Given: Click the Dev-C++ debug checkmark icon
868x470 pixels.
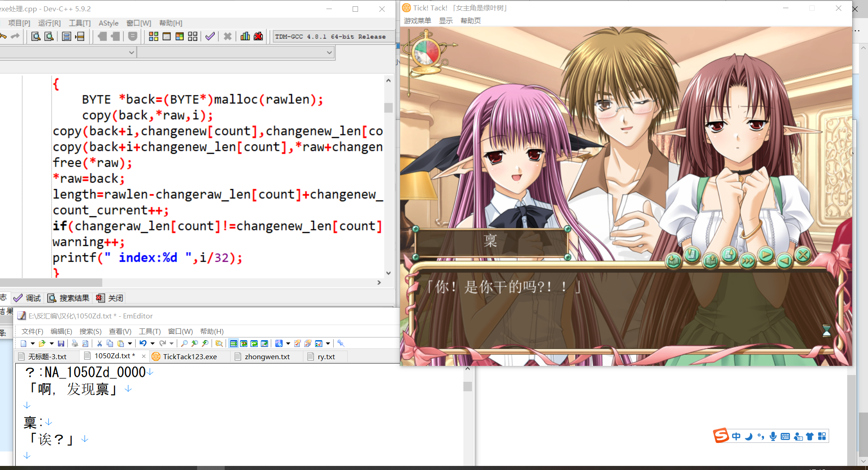Looking at the screenshot, I should 210,37.
